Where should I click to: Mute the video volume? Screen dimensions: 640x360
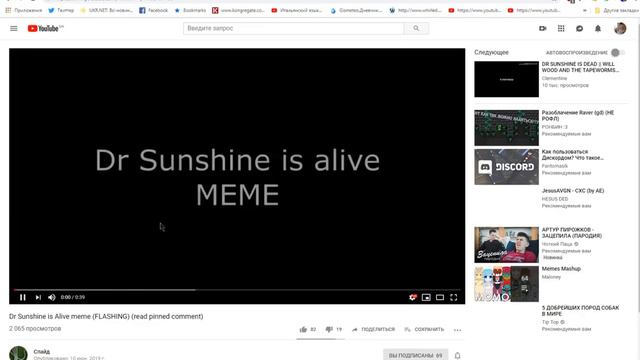coord(52,297)
